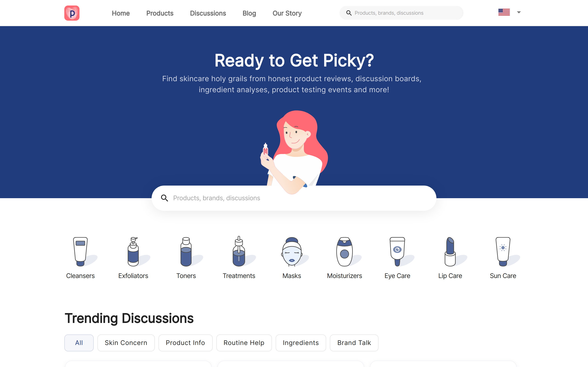Select the Brand Talk filter

[354, 343]
